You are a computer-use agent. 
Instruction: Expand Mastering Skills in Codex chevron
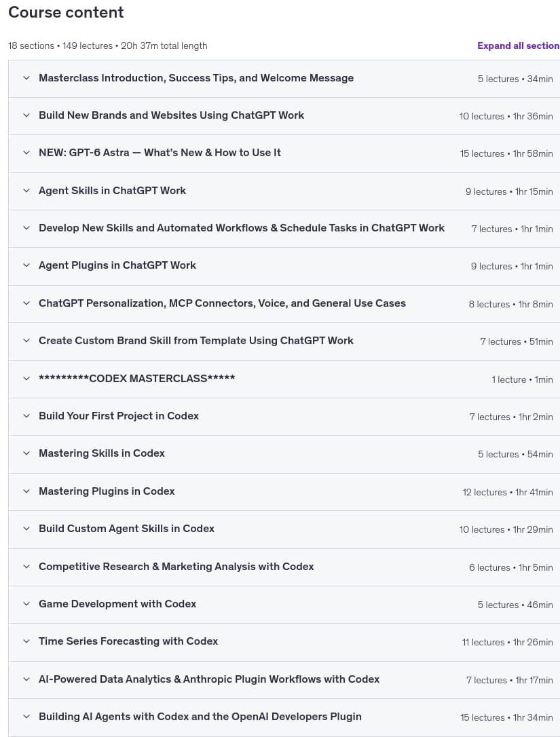tap(26, 453)
